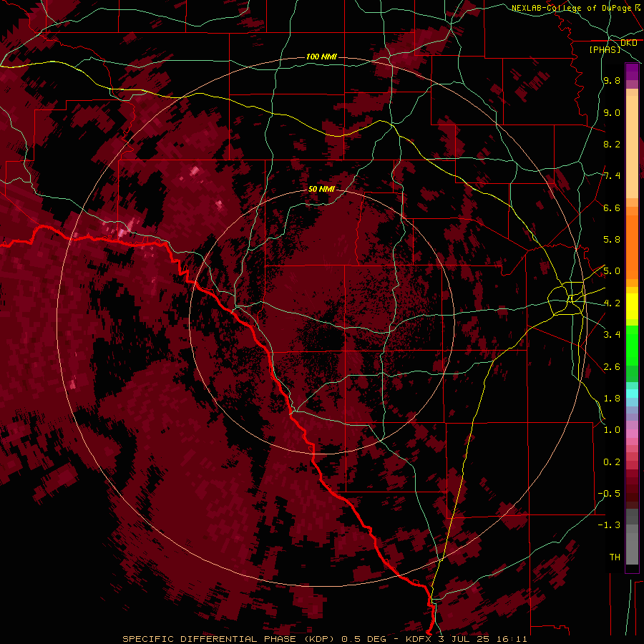The height and width of the screenshot is (644, 644).
Task: Click the 9.8 value on the color scale
Action: (x=612, y=81)
